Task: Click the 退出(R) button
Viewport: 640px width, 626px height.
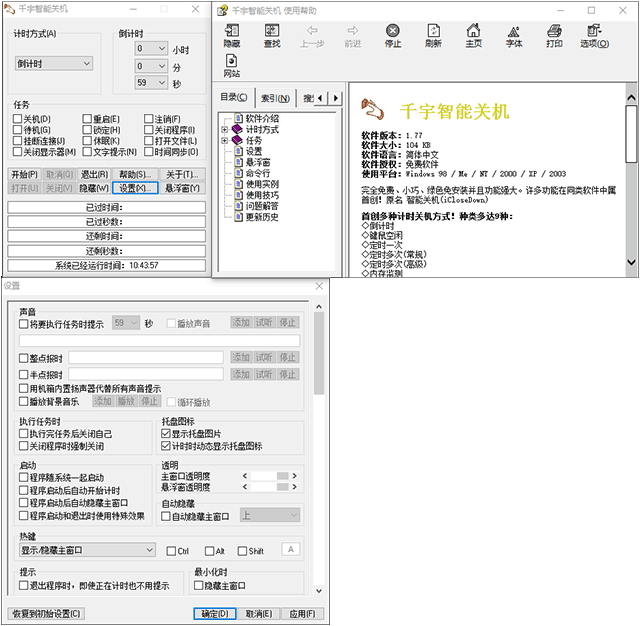Action: [x=94, y=175]
